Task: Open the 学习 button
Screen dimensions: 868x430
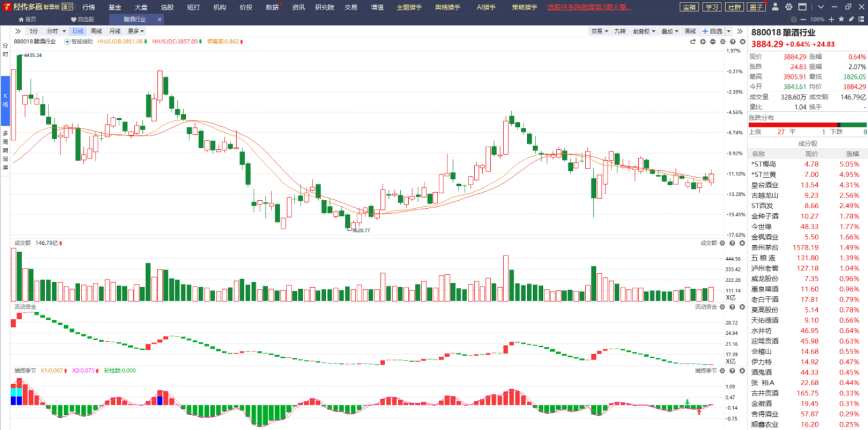Action: (711, 7)
